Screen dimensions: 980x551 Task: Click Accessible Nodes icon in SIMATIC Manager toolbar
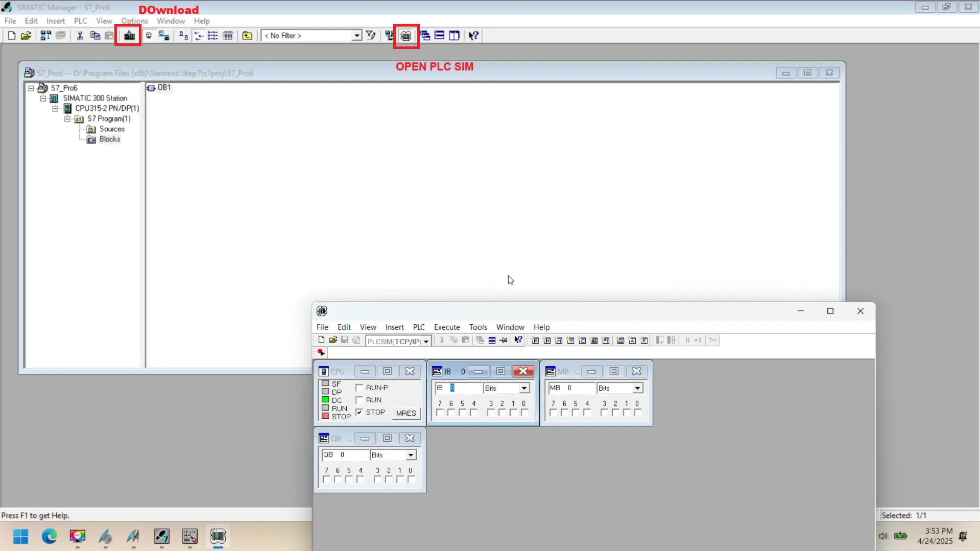pyautogui.click(x=45, y=35)
